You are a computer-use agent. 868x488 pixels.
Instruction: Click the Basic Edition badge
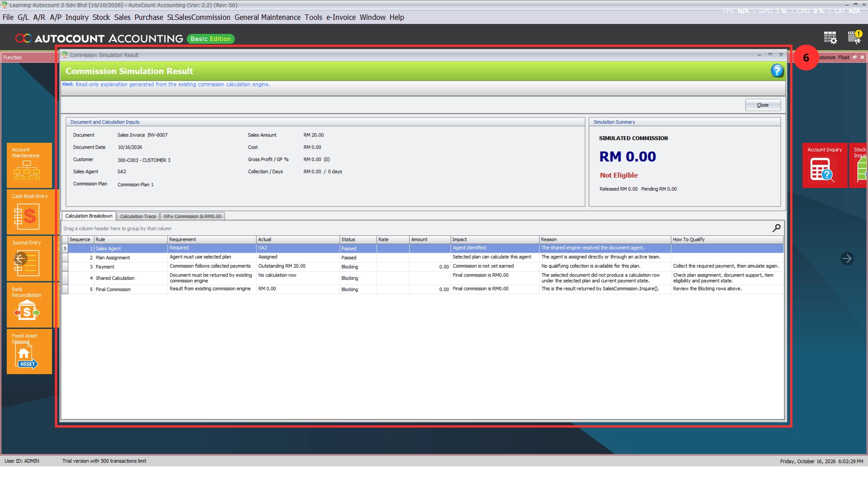(x=211, y=39)
